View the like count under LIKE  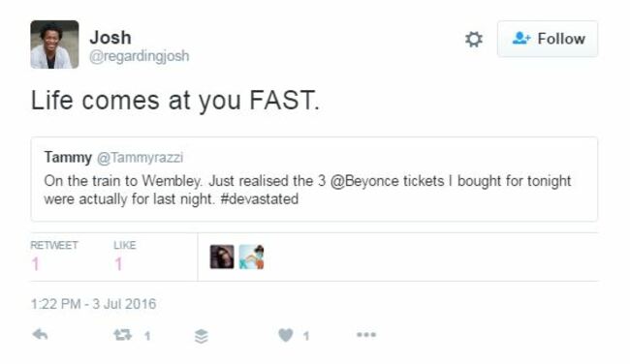[x=118, y=264]
